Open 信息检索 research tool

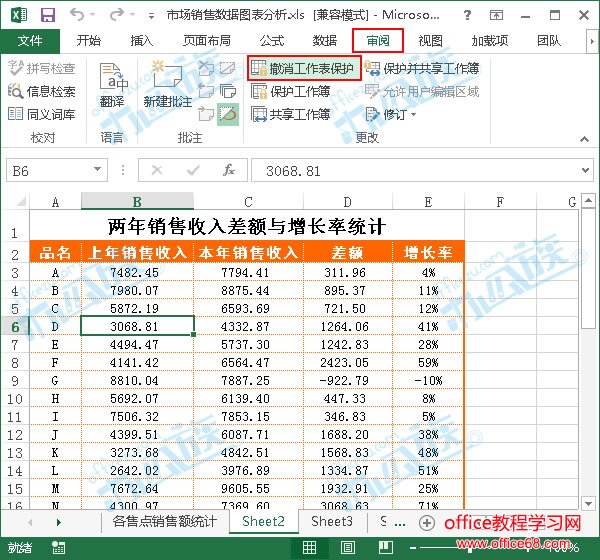tap(42, 91)
